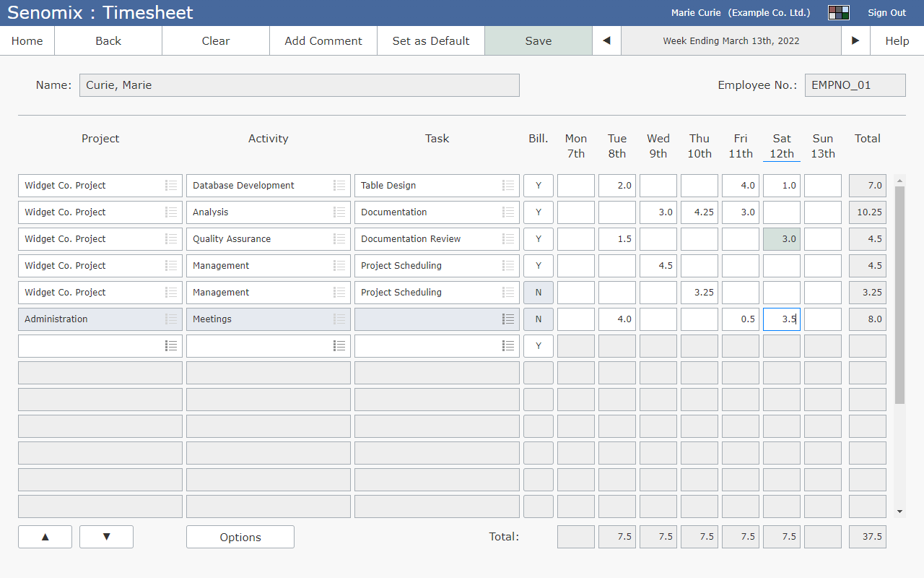Screen dimensions: 924x578
Task: Toggle the N billable flag on the Meetings row
Action: (x=538, y=319)
